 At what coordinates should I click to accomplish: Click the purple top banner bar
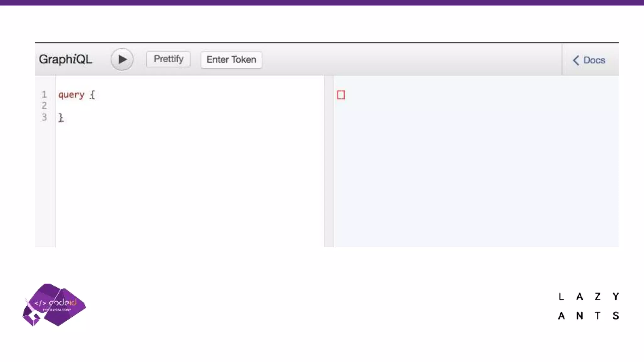(322, 3)
